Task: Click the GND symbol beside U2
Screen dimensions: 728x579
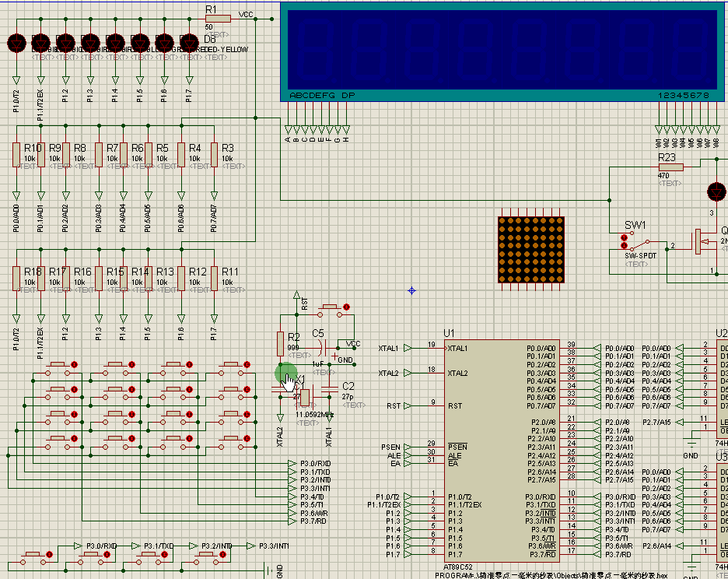Action: [691, 444]
